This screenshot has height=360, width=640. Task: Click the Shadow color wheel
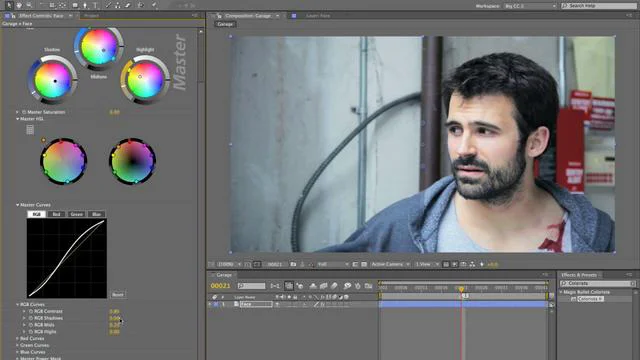(53, 80)
